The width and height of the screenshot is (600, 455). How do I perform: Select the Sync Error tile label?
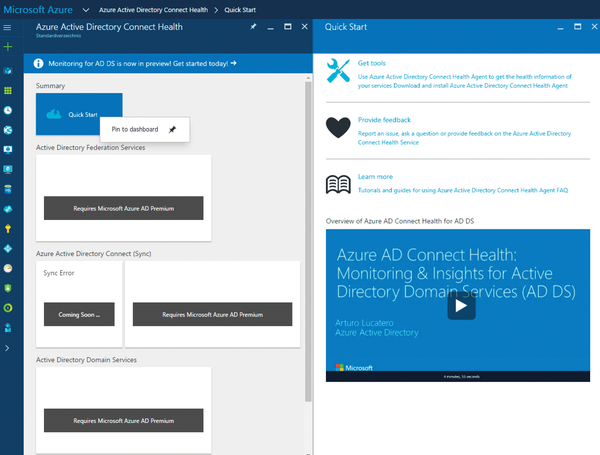59,273
